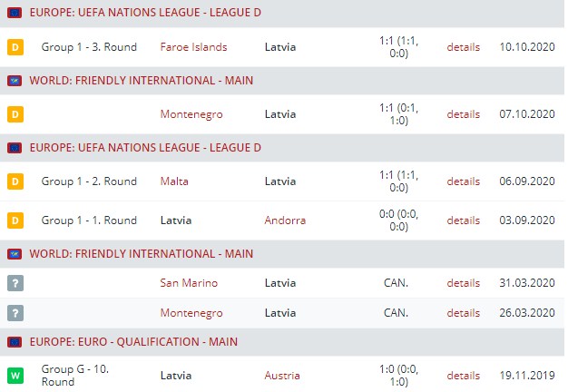Click the draw badge for Latvia–Andorra match

click(15, 220)
